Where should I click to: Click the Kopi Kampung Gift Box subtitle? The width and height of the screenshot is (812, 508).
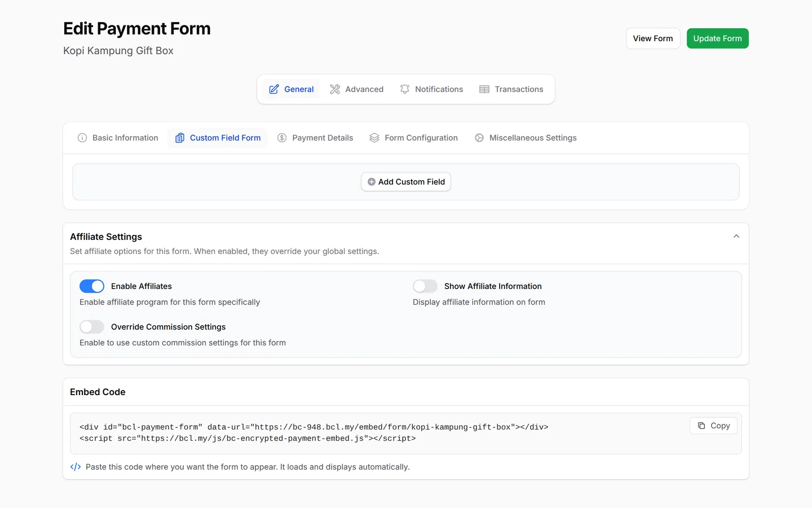118,51
